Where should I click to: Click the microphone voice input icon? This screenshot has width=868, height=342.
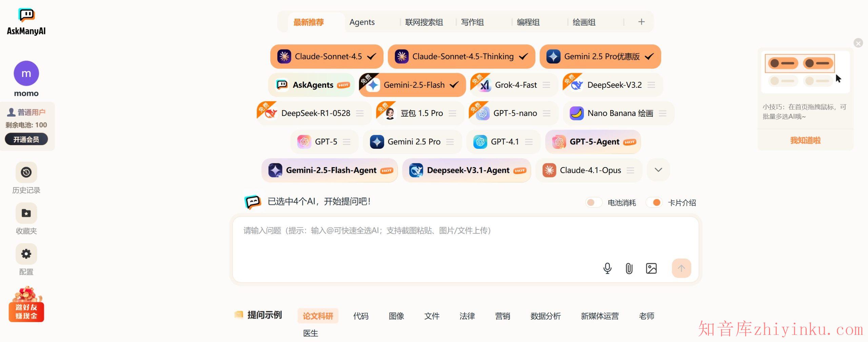tap(607, 268)
